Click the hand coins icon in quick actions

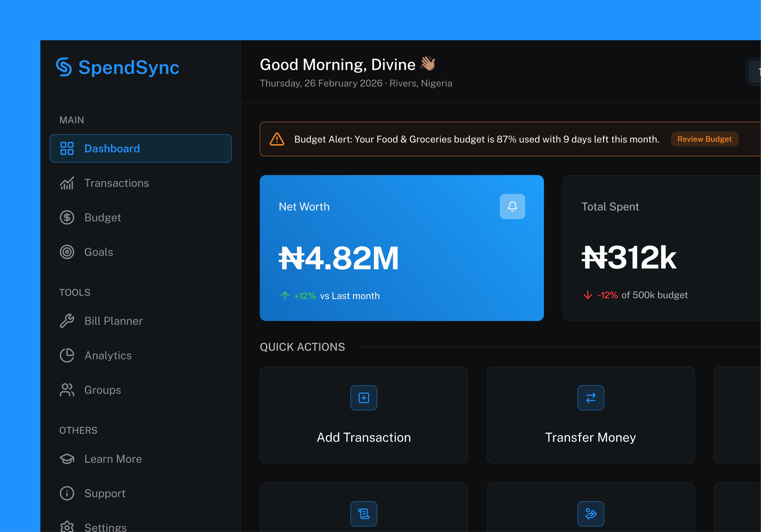(590, 514)
